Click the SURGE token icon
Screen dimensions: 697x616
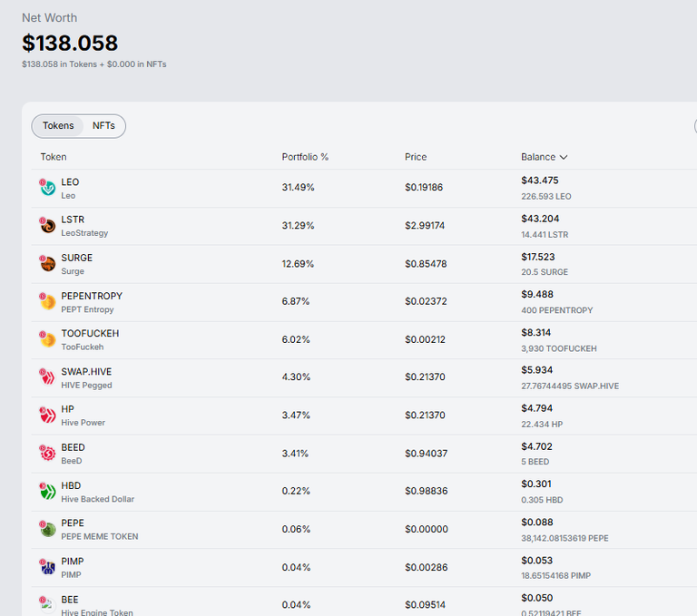click(x=47, y=264)
